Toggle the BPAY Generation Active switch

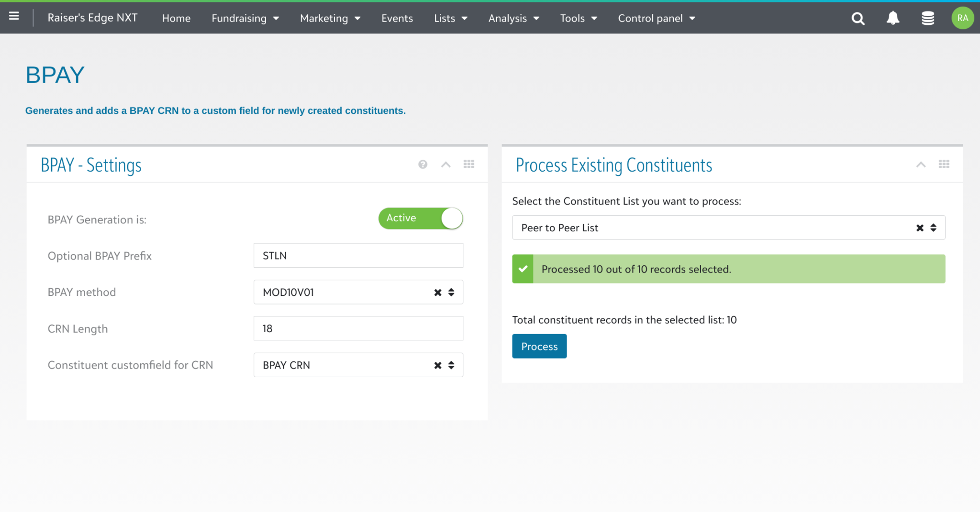coord(421,218)
